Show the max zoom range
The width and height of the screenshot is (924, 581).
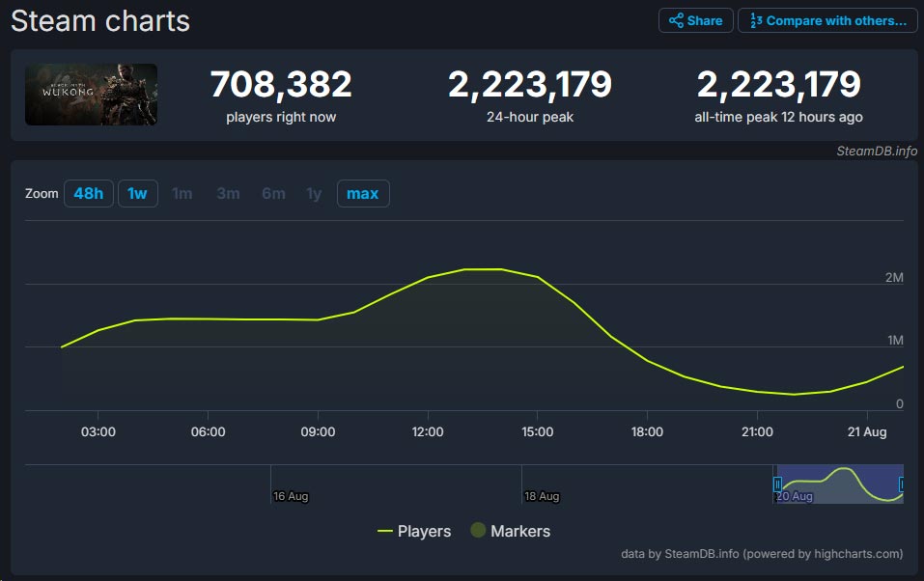tap(362, 193)
